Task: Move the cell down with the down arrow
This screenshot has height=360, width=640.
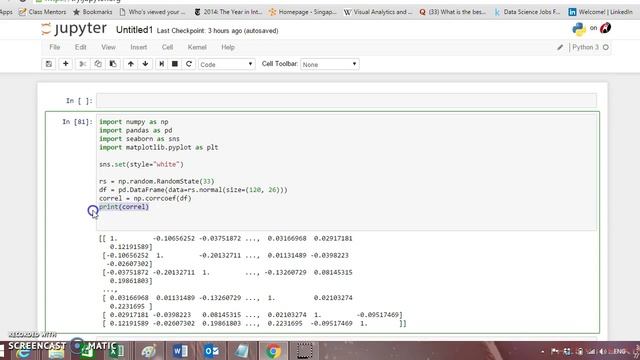Action: pyautogui.click(x=145, y=64)
